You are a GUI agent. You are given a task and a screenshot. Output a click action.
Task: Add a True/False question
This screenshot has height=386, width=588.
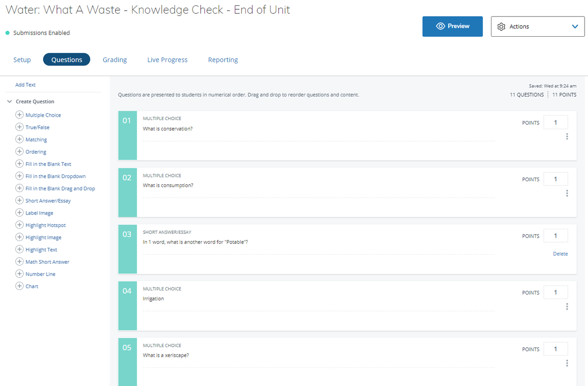[x=37, y=127]
